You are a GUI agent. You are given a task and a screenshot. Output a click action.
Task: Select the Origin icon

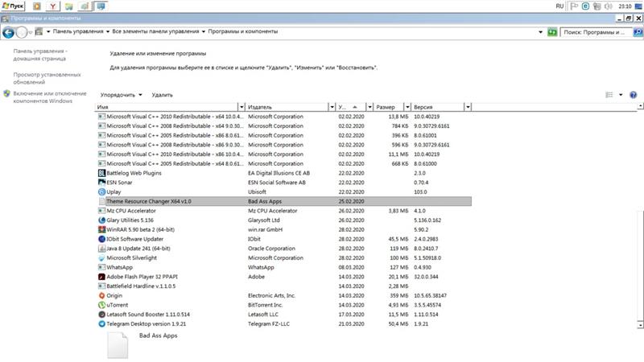[x=102, y=296]
